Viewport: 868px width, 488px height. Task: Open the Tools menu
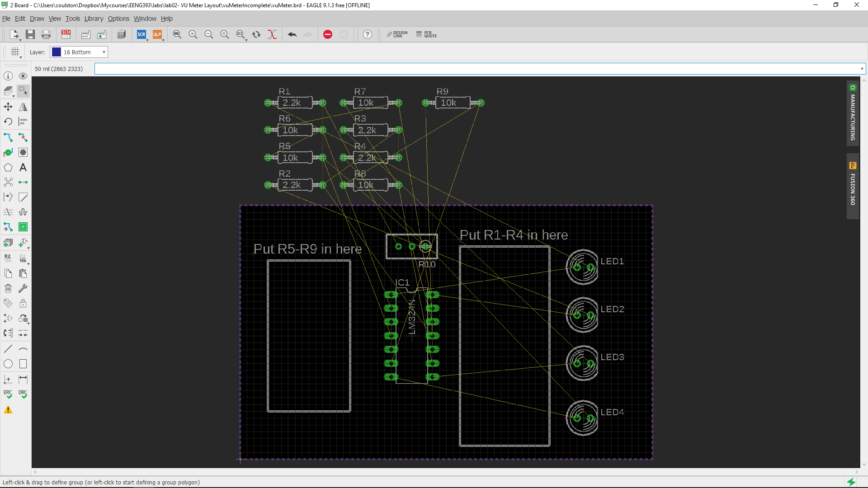(72, 19)
